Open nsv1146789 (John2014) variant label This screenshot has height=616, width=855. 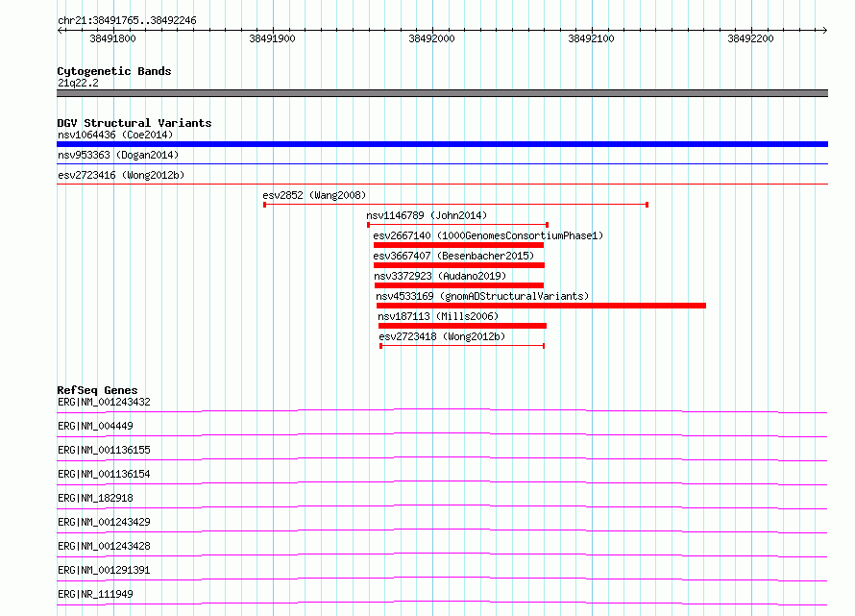click(427, 215)
